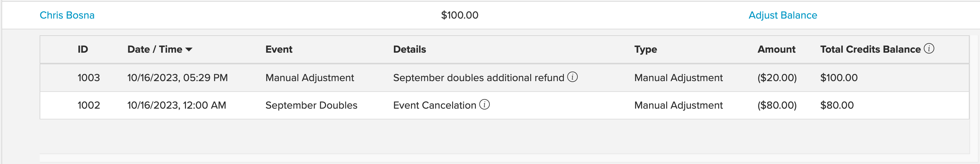Select transaction row ID 1002

(x=504, y=105)
